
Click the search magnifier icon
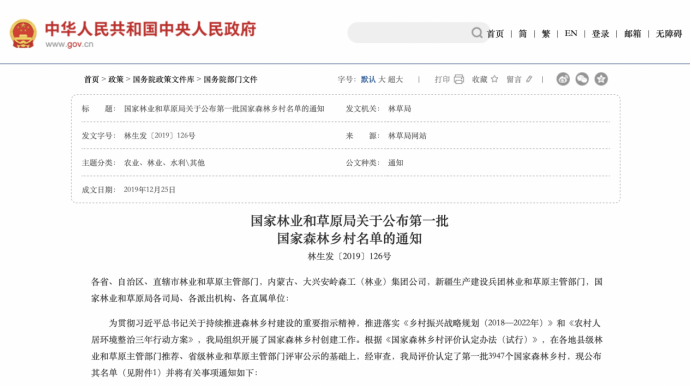[476, 33]
